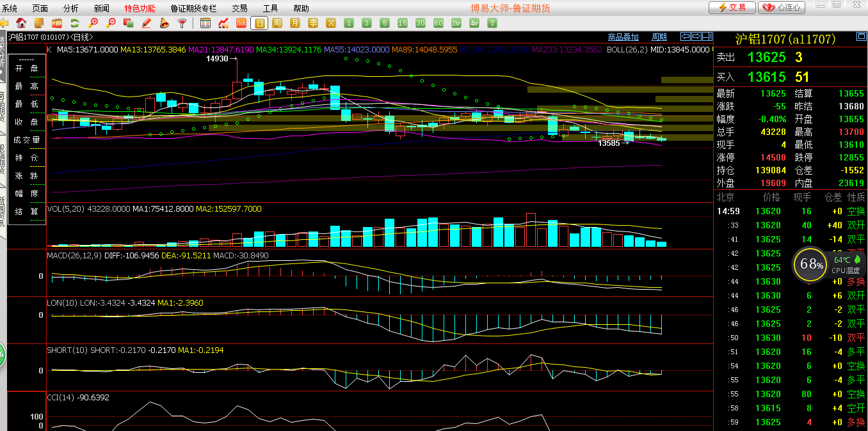Viewport: 868px width, 431px height.
Task: Switch to the 1-minute chart period
Action: tap(349, 23)
